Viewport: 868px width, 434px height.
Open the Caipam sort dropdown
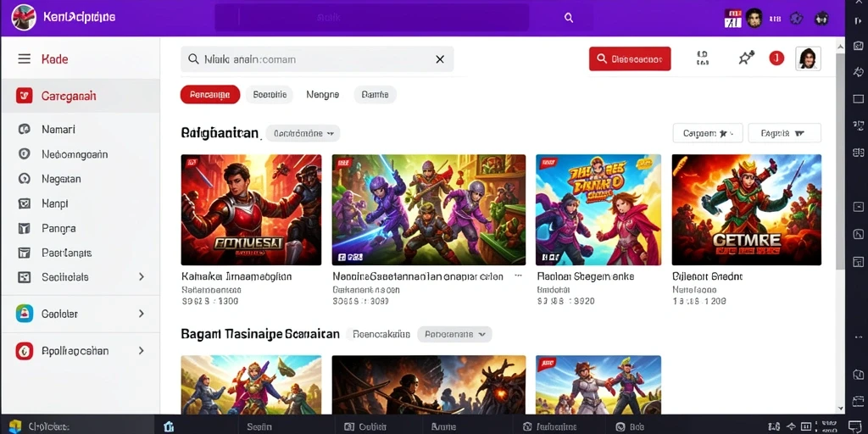coord(708,133)
